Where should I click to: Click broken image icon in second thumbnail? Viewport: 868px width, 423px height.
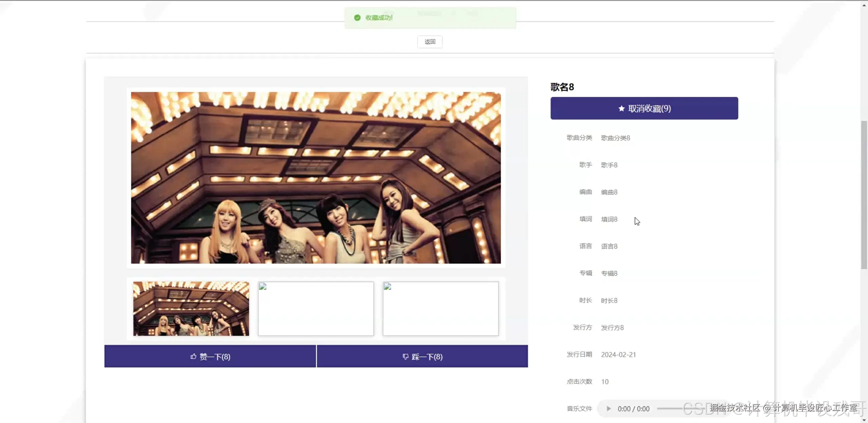[263, 287]
